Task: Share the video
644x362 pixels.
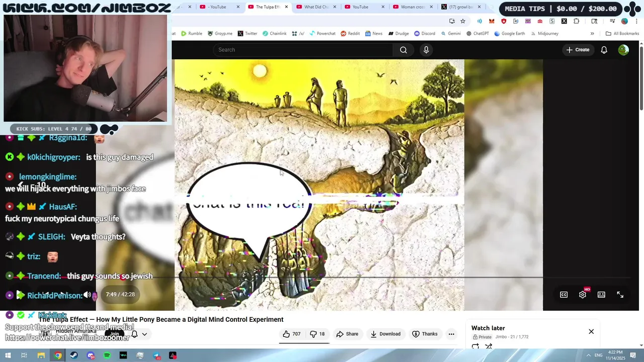Action: pos(347,334)
